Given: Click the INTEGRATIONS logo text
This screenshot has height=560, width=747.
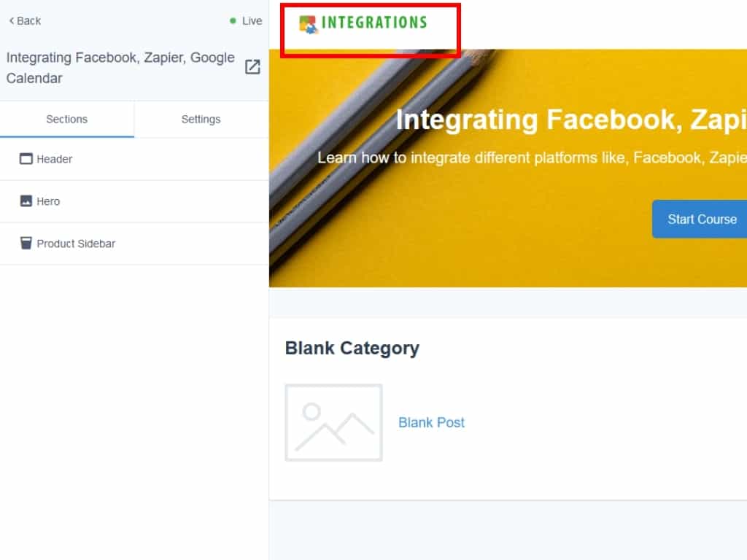Looking at the screenshot, I should 374,23.
